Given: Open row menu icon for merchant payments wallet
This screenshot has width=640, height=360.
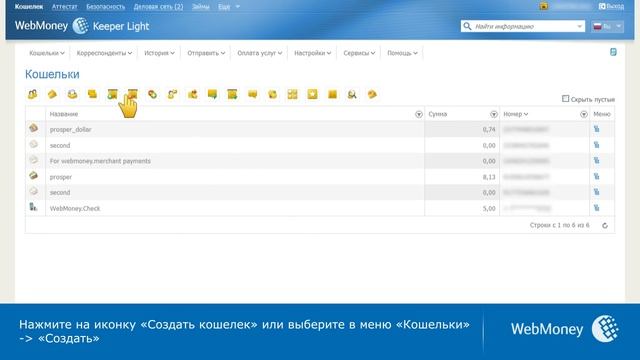Looking at the screenshot, I should tap(597, 161).
